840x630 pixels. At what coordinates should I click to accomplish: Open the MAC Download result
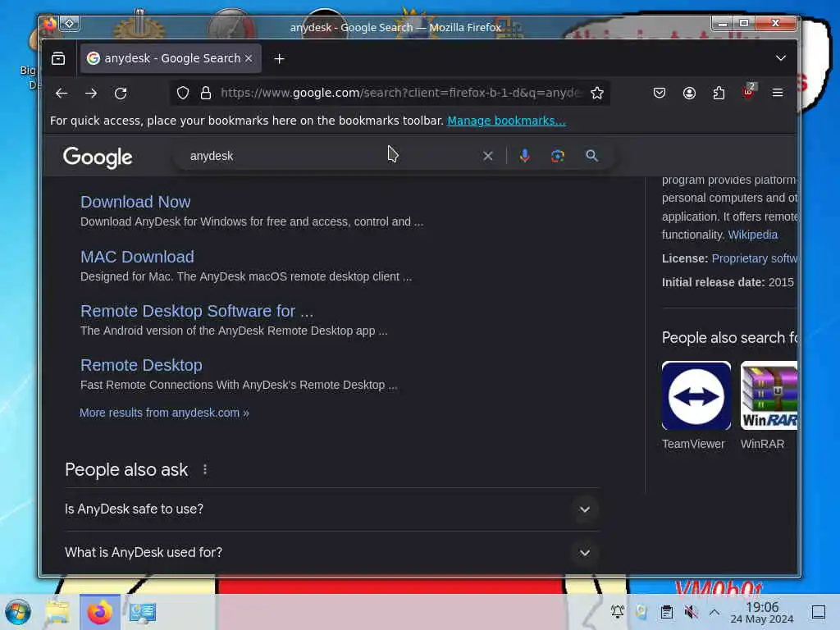coord(137,257)
